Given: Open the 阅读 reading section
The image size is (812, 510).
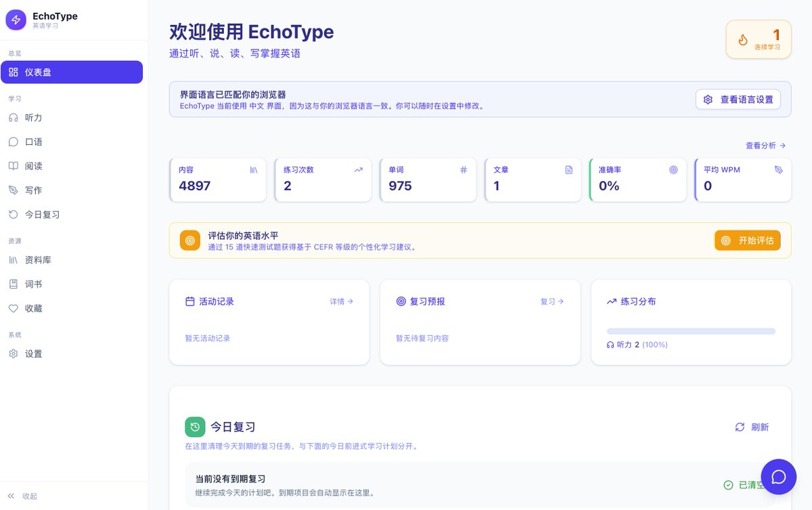Looking at the screenshot, I should [72, 166].
